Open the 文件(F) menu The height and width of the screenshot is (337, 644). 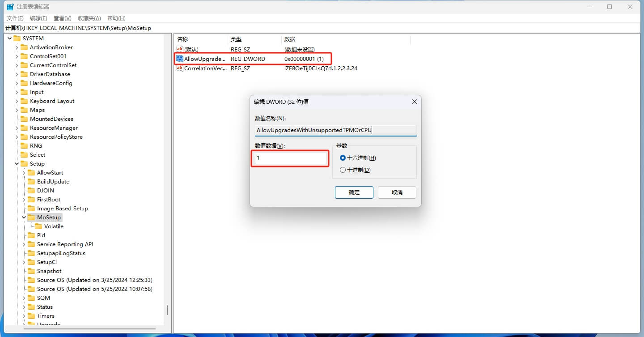point(15,18)
